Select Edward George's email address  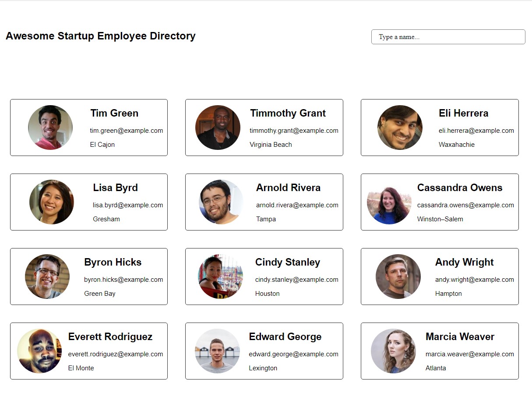click(x=293, y=354)
